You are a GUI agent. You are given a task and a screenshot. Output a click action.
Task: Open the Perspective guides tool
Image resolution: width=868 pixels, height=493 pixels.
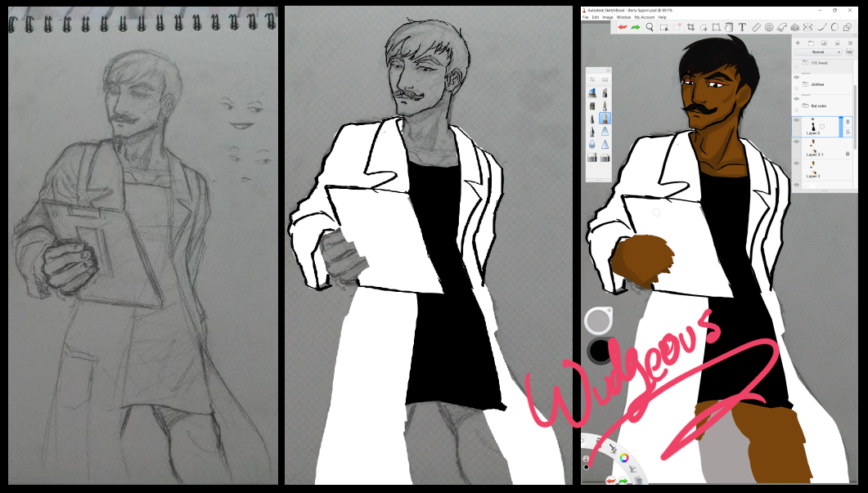[795, 27]
